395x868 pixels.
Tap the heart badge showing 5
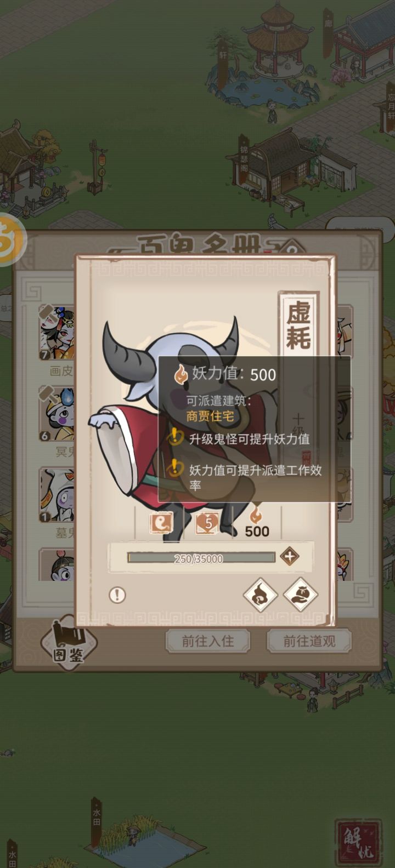pyautogui.click(x=208, y=523)
